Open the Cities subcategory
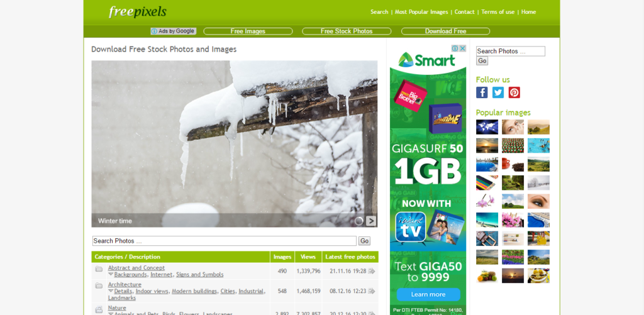 point(228,291)
